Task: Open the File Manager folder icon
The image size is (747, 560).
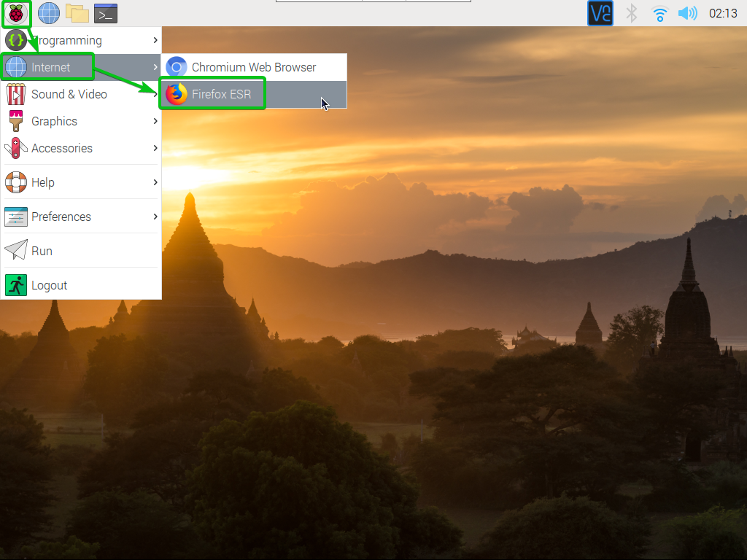Action: pos(77,13)
